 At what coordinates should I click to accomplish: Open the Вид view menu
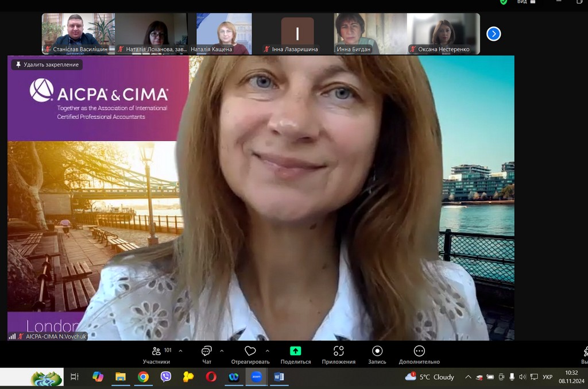click(x=522, y=2)
